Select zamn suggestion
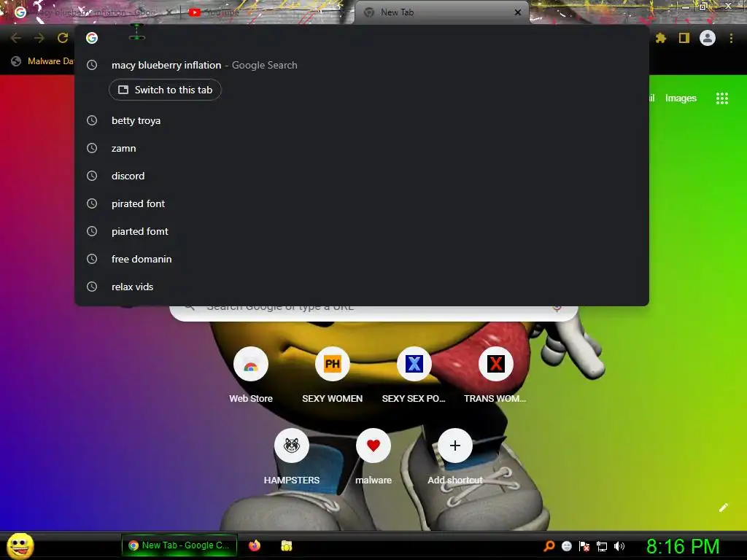747x560 pixels. pyautogui.click(x=362, y=148)
